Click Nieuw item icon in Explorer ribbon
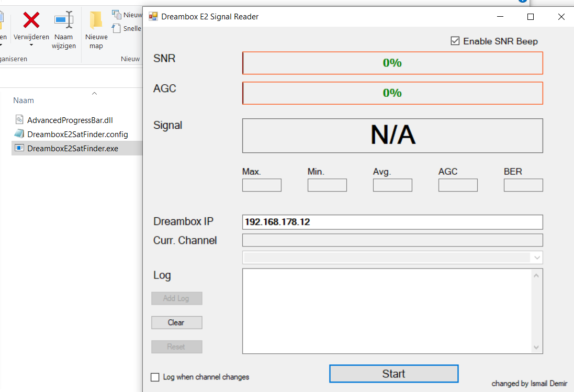The image size is (574, 392). [x=116, y=14]
